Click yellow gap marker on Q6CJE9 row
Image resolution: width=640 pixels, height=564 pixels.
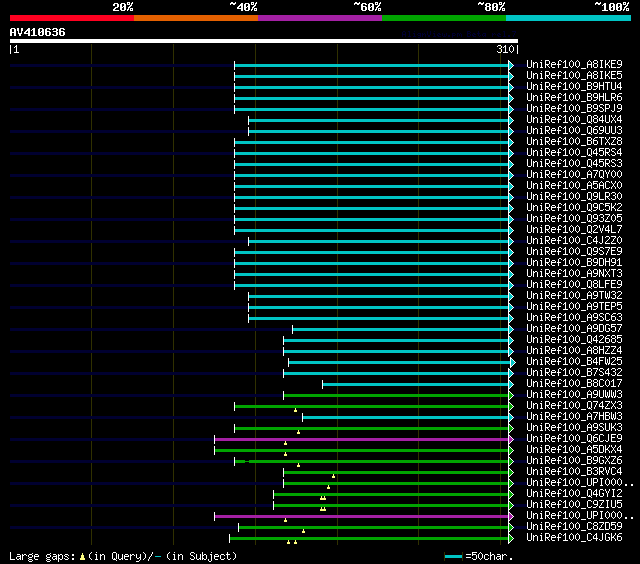[x=285, y=443]
